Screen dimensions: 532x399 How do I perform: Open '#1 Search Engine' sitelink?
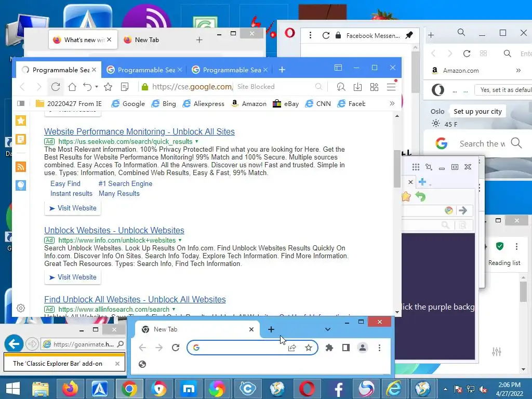coord(126,183)
